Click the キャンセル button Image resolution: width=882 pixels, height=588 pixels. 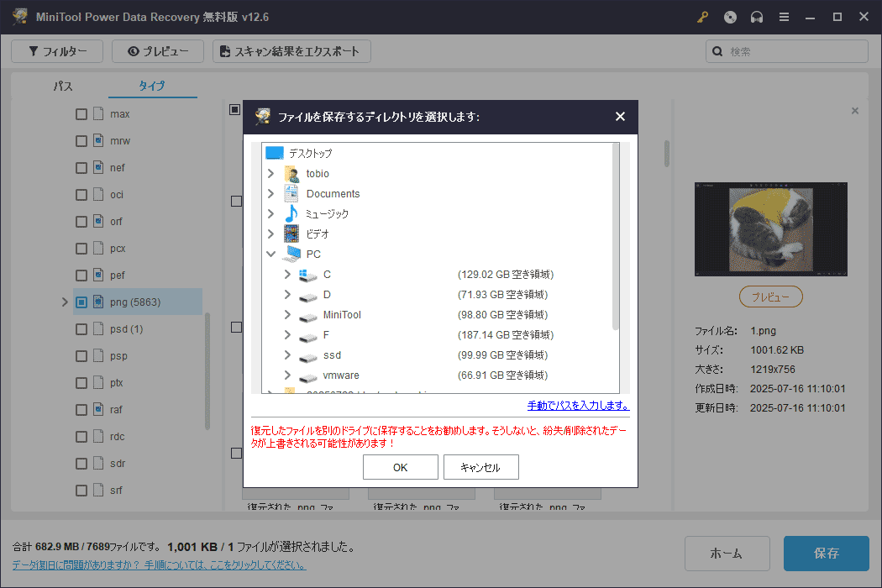click(481, 467)
